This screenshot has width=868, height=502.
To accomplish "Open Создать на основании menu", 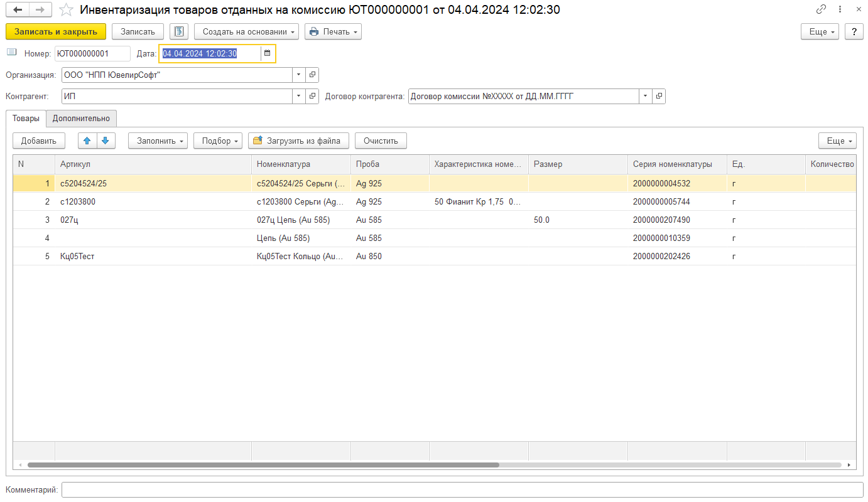I will coord(246,31).
